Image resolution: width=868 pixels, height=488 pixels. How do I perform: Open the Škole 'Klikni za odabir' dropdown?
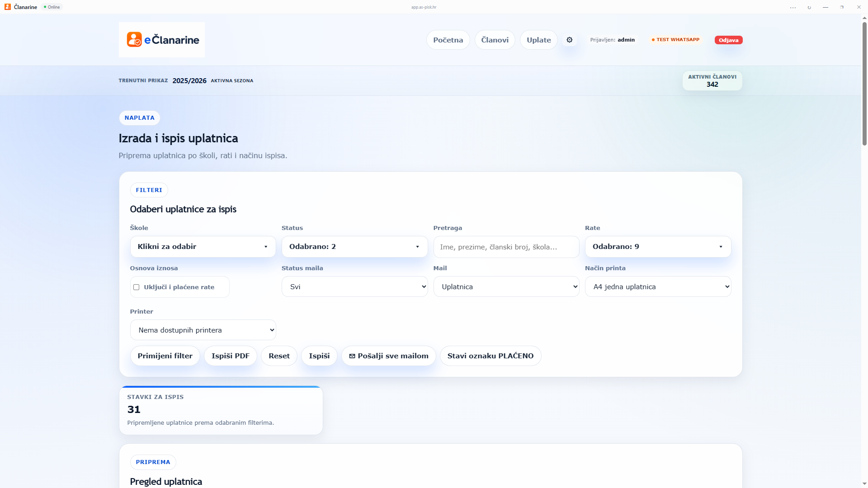click(x=203, y=247)
